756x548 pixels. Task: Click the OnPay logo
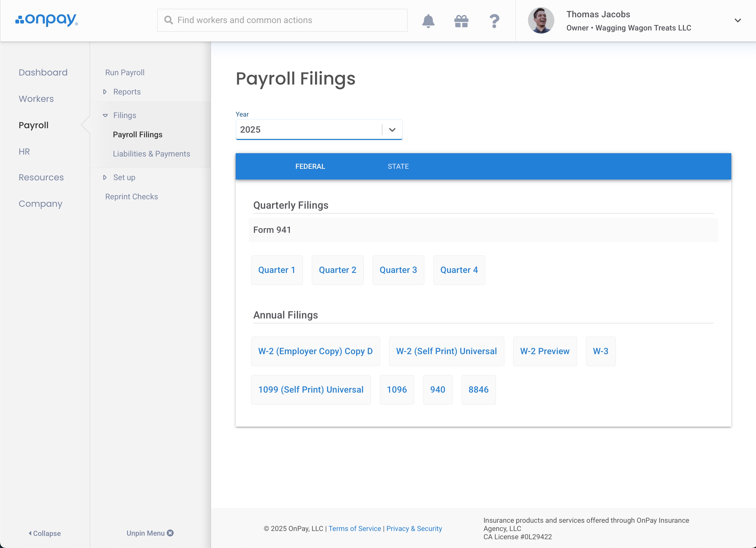coord(47,20)
